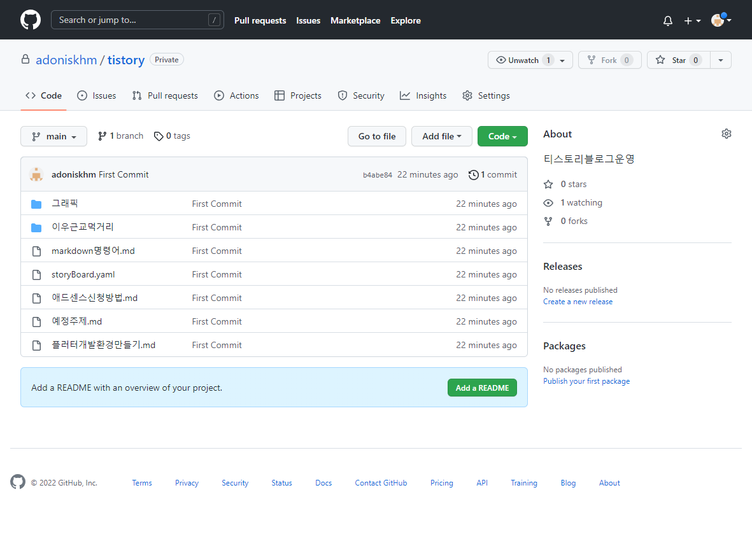This screenshot has height=560, width=752.
Task: View the 0 tags link
Action: [172, 136]
